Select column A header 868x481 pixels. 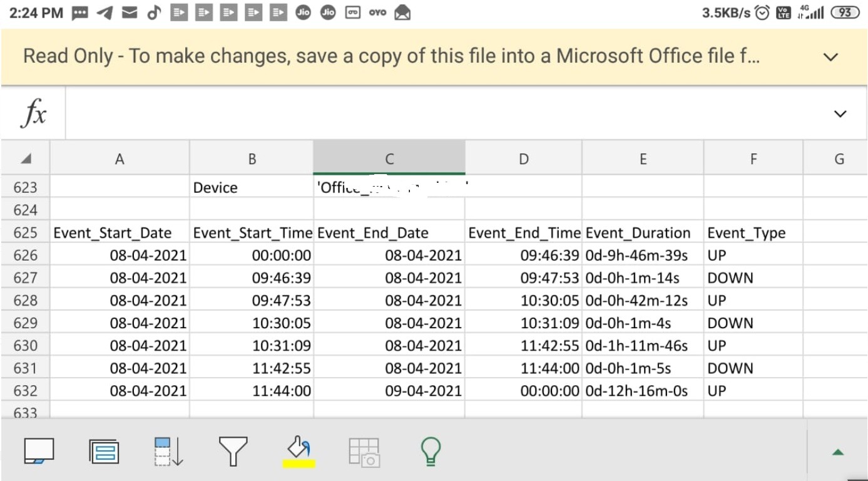click(x=120, y=159)
